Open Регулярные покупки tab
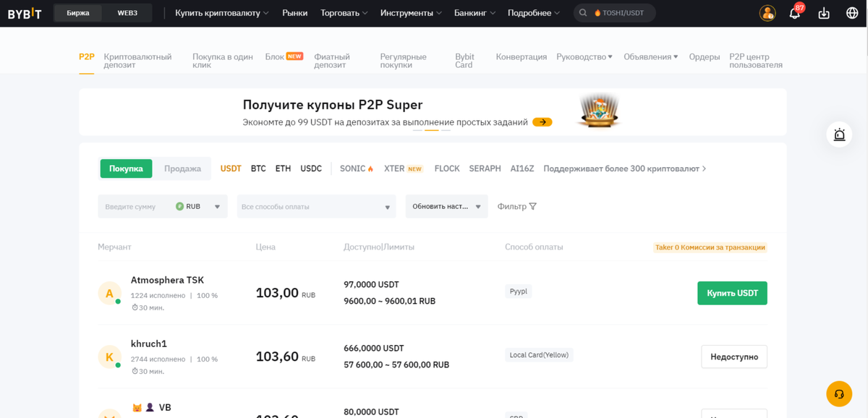 pos(404,61)
